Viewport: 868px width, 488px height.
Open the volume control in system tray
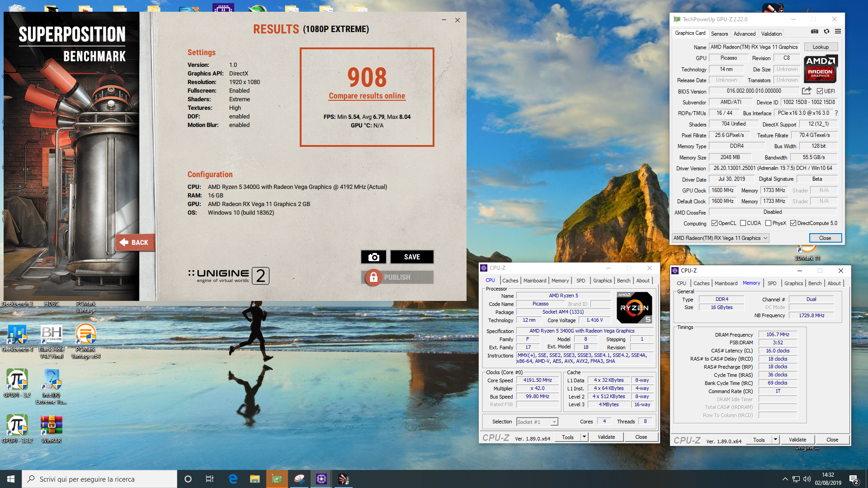pyautogui.click(x=807, y=479)
